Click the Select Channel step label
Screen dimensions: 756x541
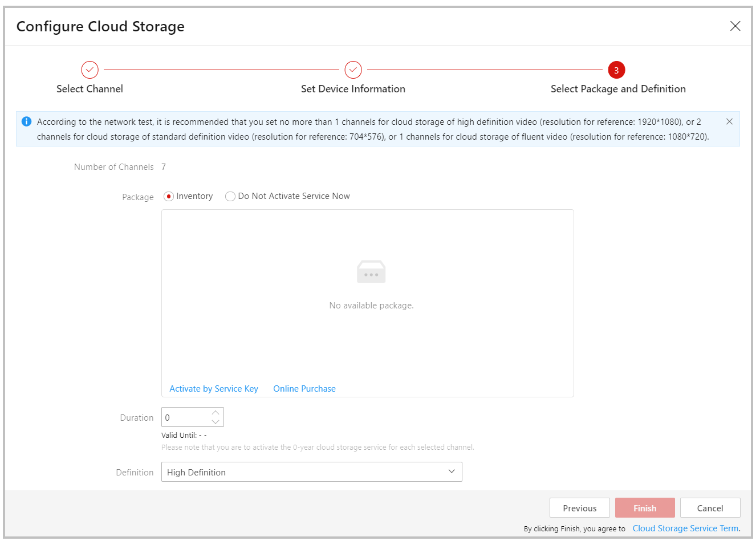[x=90, y=89]
